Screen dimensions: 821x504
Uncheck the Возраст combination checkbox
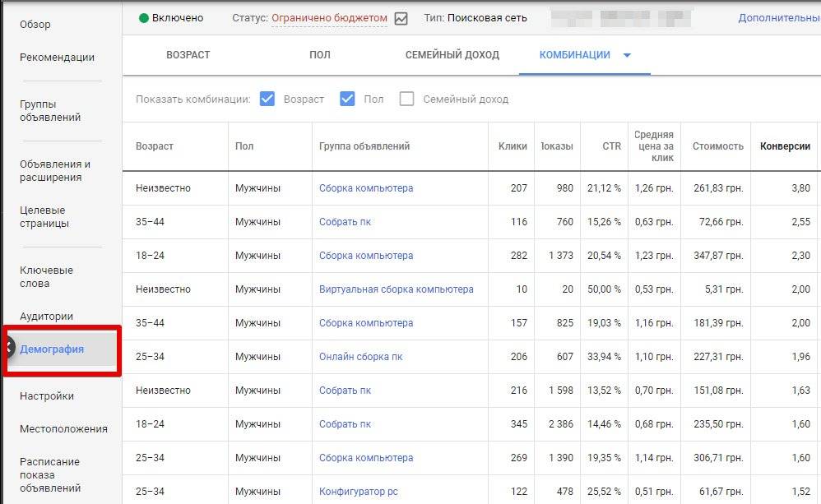[x=267, y=99]
